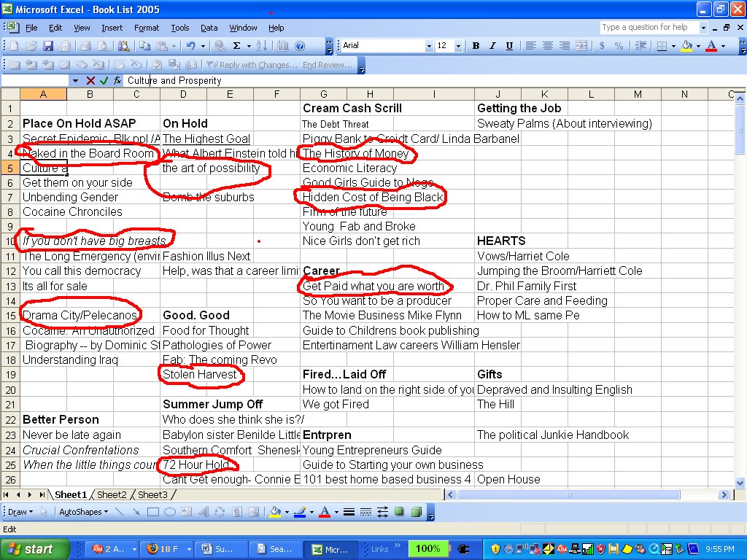Click the AutoSum sigma icon
The height and width of the screenshot is (560, 747).
pos(237,46)
